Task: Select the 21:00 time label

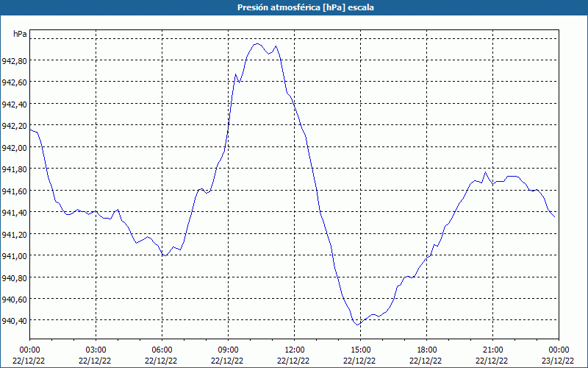Action: click(492, 350)
